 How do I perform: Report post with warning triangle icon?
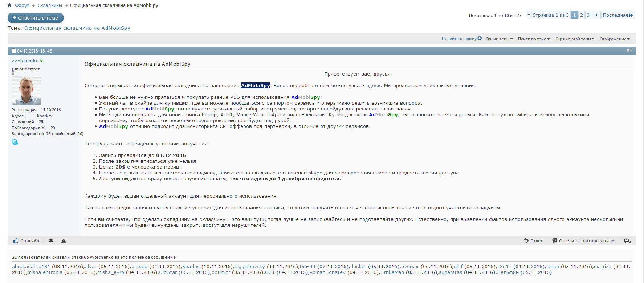(64, 241)
